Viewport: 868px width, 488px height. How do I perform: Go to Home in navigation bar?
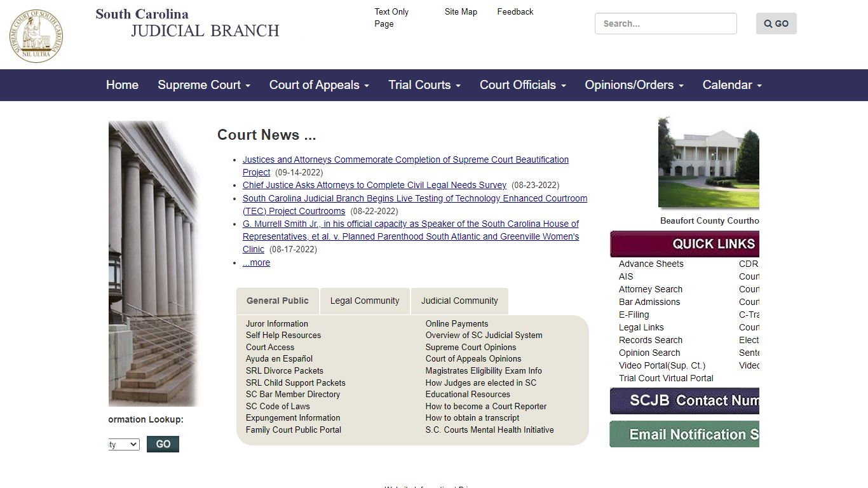[122, 85]
